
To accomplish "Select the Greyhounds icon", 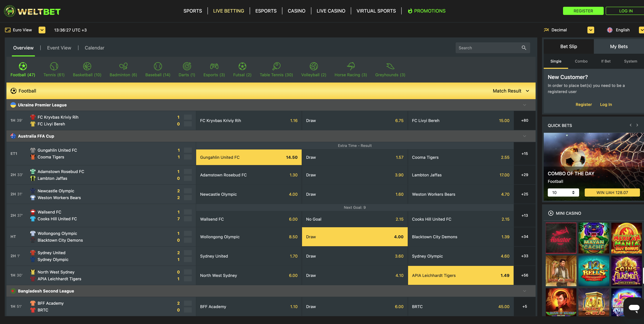I will 390,66.
